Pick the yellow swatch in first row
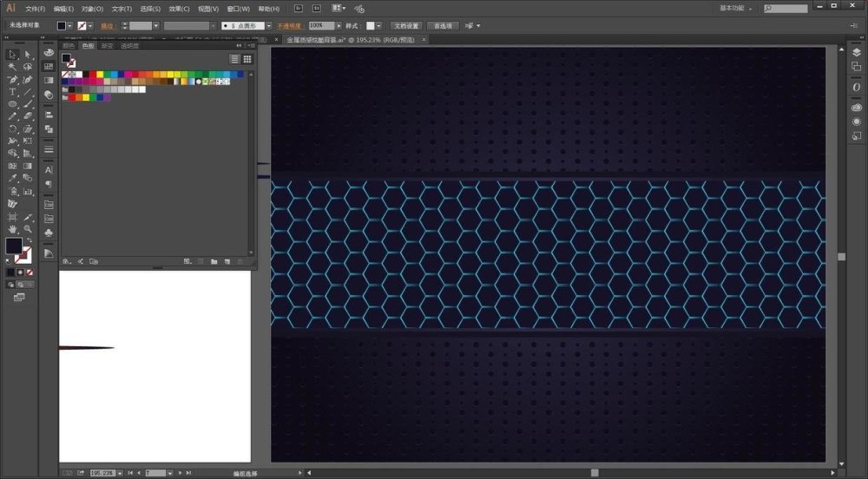The image size is (868, 479). point(101,75)
